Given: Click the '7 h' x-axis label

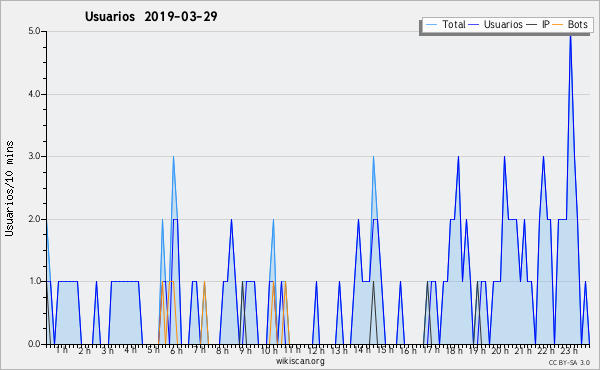Looking at the screenshot, I should click(200, 350).
